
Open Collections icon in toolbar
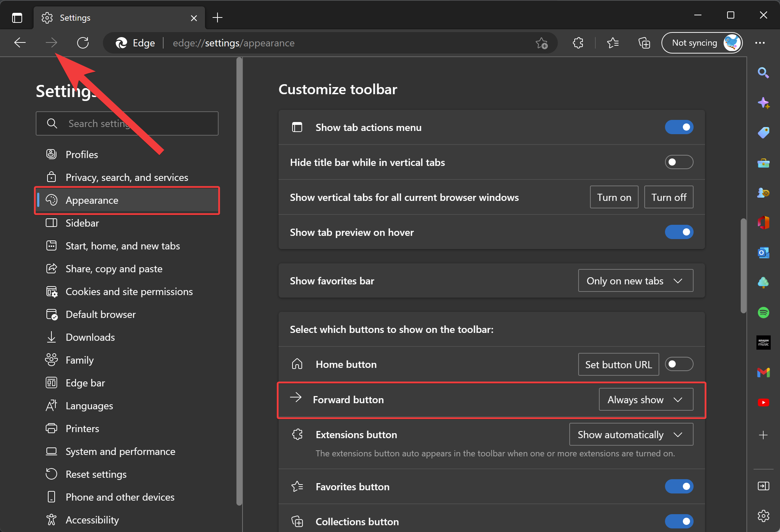(644, 43)
